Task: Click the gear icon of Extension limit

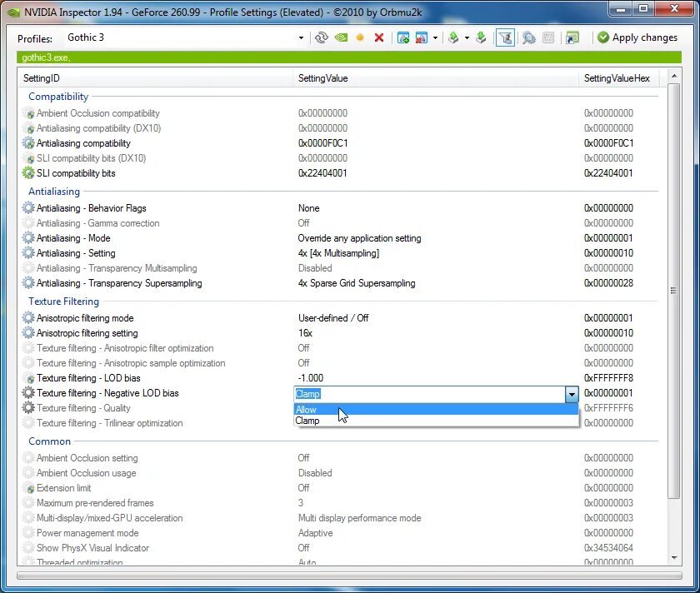Action: [x=28, y=488]
